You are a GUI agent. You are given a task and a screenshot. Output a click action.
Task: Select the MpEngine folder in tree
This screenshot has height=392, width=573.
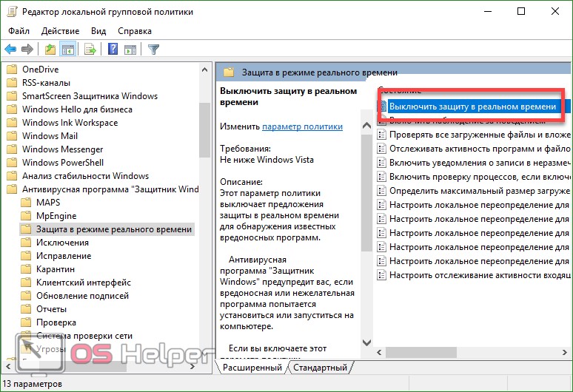pos(56,216)
